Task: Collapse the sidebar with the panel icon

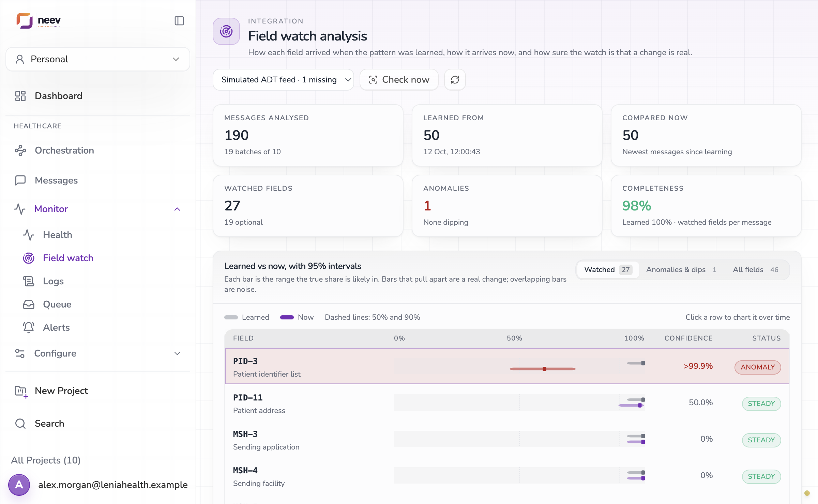Action: click(x=179, y=21)
